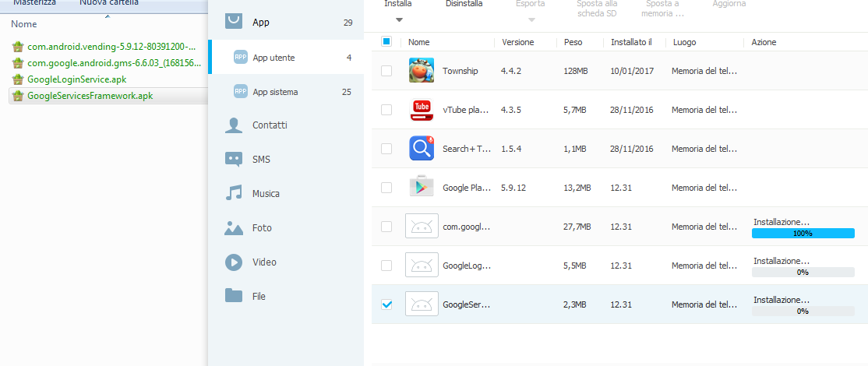Open Contatti person icon
Image resolution: width=868 pixels, height=366 pixels.
[x=234, y=125]
